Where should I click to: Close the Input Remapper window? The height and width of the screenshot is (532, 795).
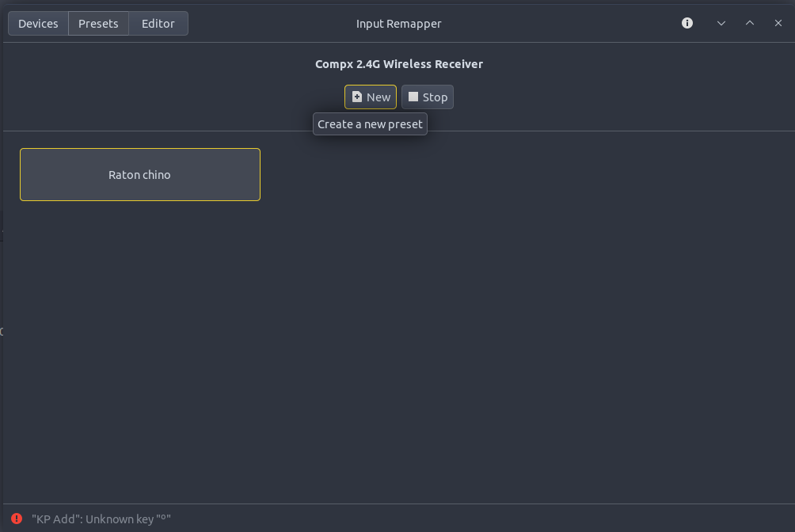pos(778,23)
